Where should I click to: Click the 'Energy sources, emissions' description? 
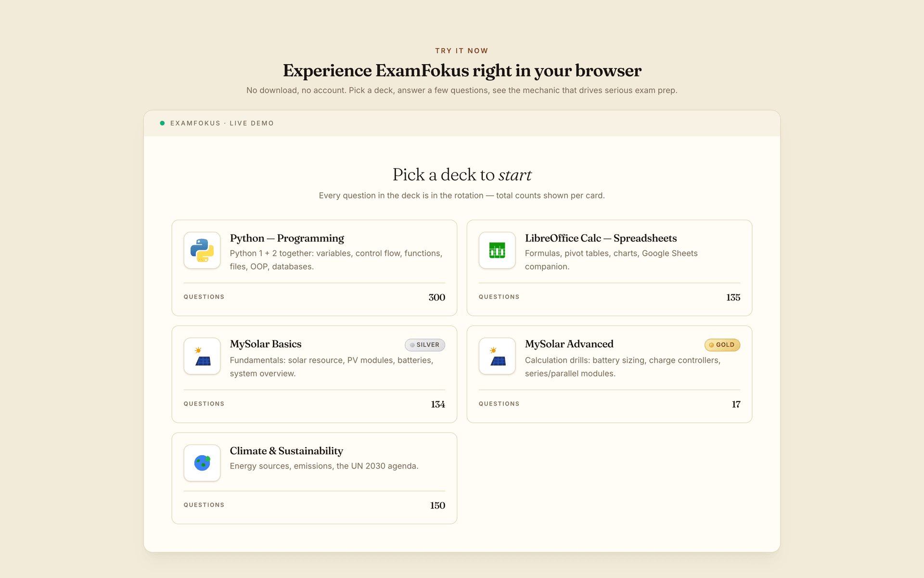coord(324,466)
